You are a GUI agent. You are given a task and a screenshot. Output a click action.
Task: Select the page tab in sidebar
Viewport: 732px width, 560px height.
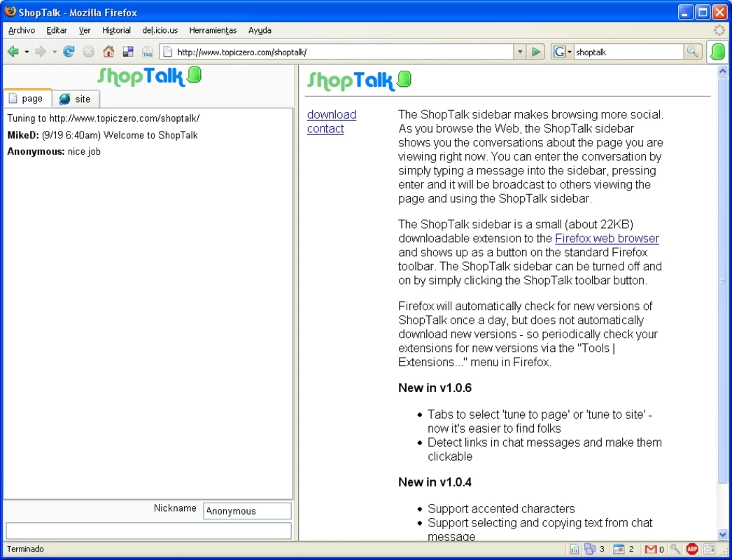pos(27,99)
